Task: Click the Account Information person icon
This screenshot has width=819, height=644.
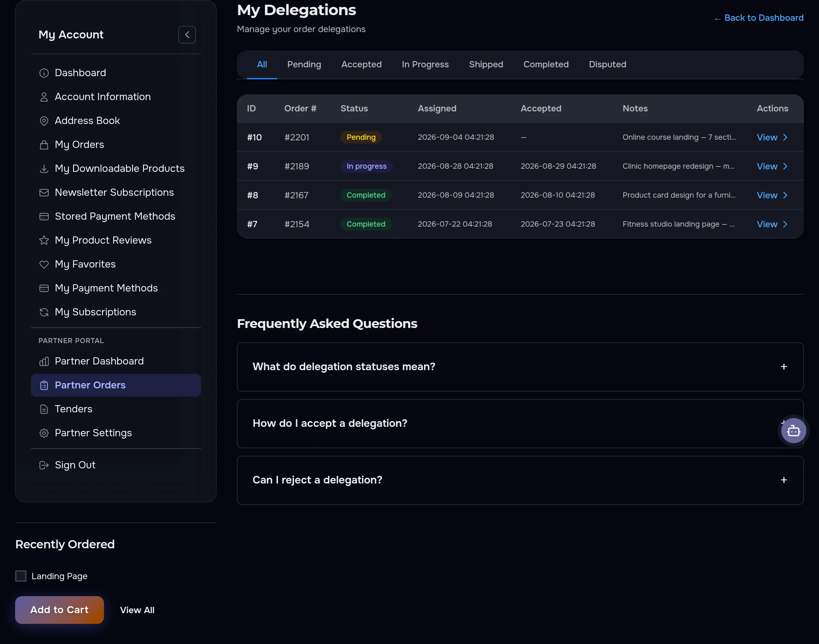Action: pos(44,97)
